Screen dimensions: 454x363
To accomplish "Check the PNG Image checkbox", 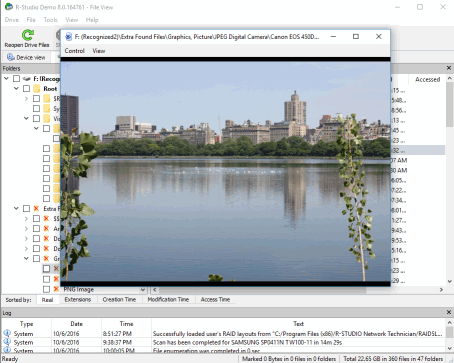I will [x=46, y=289].
